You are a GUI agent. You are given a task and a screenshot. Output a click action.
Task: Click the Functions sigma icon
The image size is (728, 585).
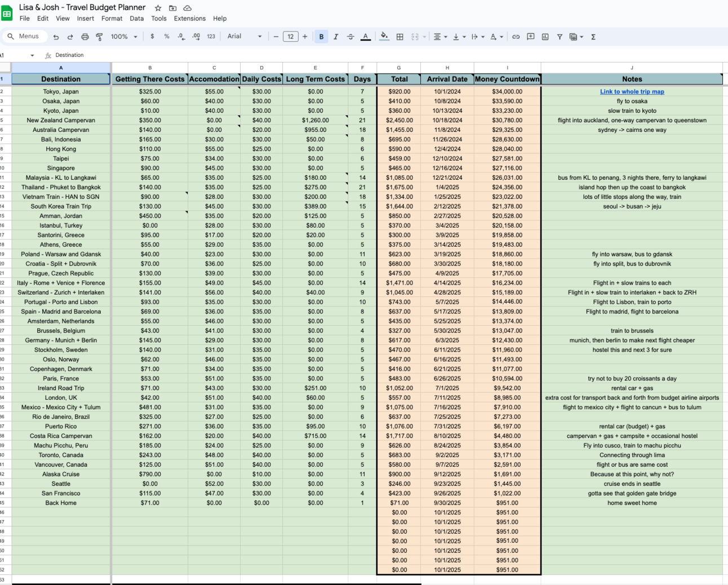coord(593,37)
